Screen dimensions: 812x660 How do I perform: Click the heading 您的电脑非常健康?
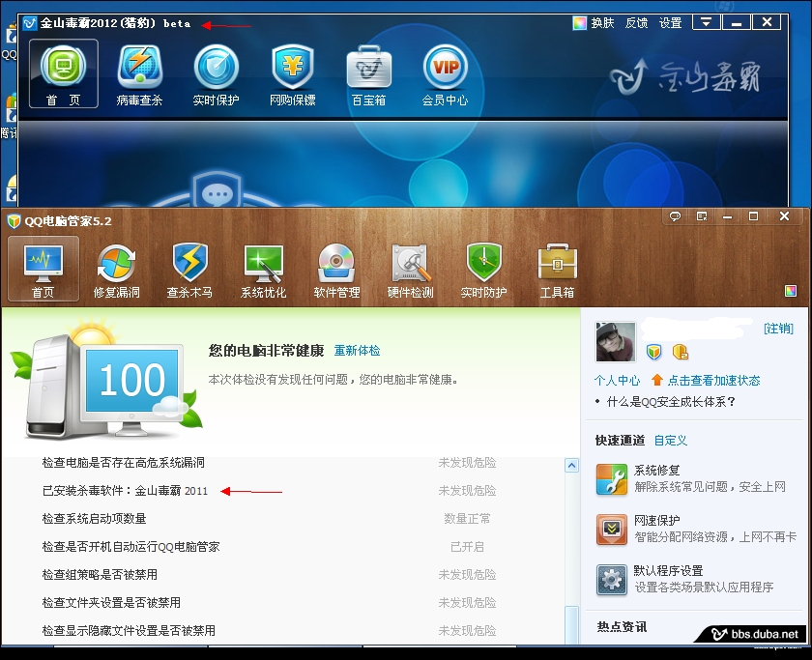pos(266,351)
